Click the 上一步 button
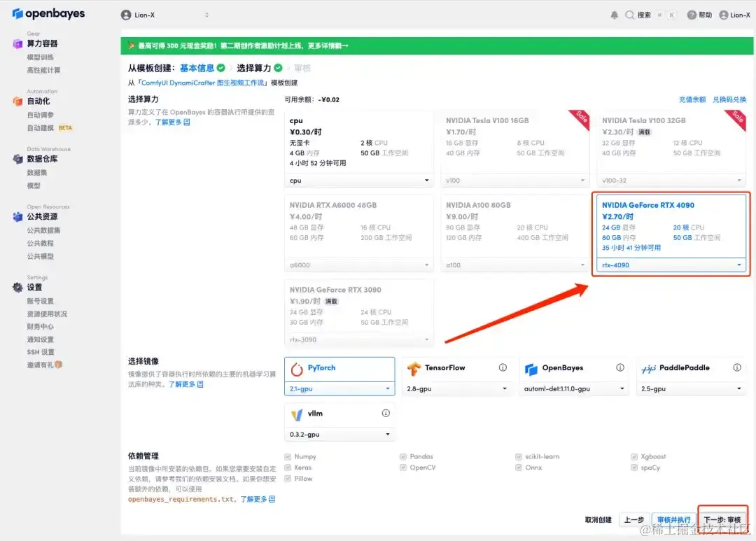The width and height of the screenshot is (756, 541). [634, 520]
